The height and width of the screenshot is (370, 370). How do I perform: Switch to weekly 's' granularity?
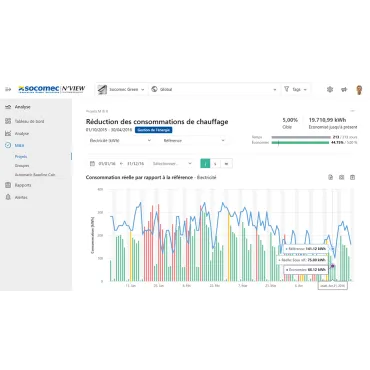pyautogui.click(x=215, y=164)
